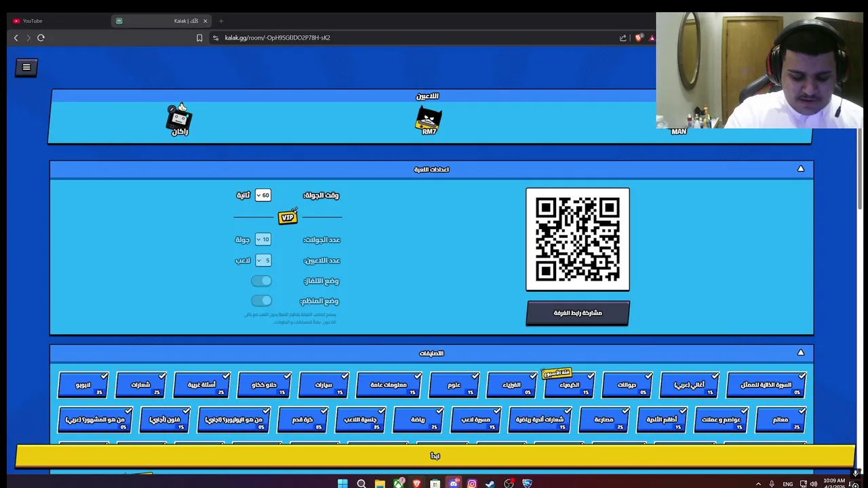Open the rounds count 10 dropdown
The width and height of the screenshot is (868, 488).
[263, 239]
